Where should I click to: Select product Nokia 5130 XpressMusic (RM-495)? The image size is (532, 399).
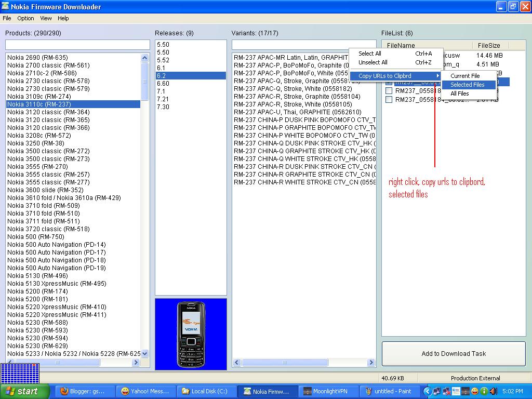(x=73, y=284)
